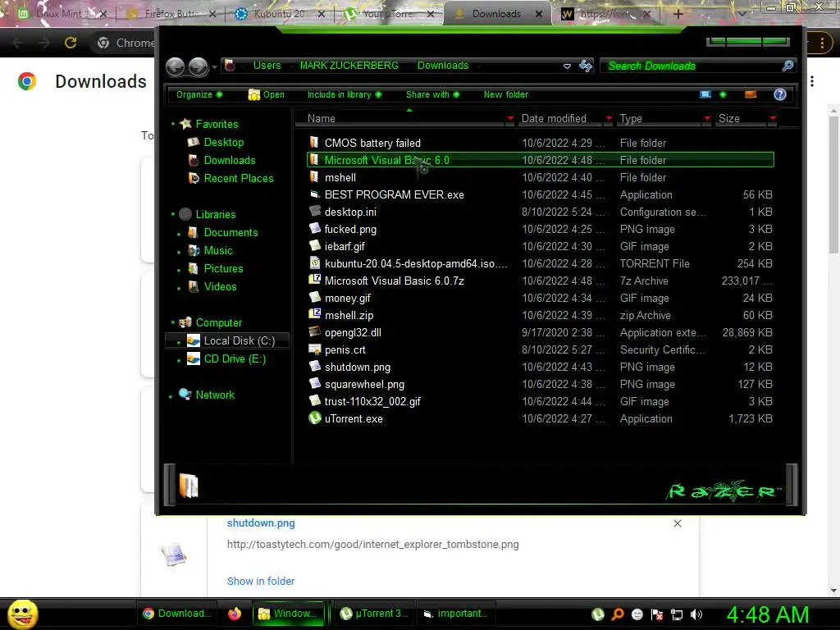Click the search magnifier icon in Search Downloads
Viewport: 840px width, 630px height.
tap(787, 66)
